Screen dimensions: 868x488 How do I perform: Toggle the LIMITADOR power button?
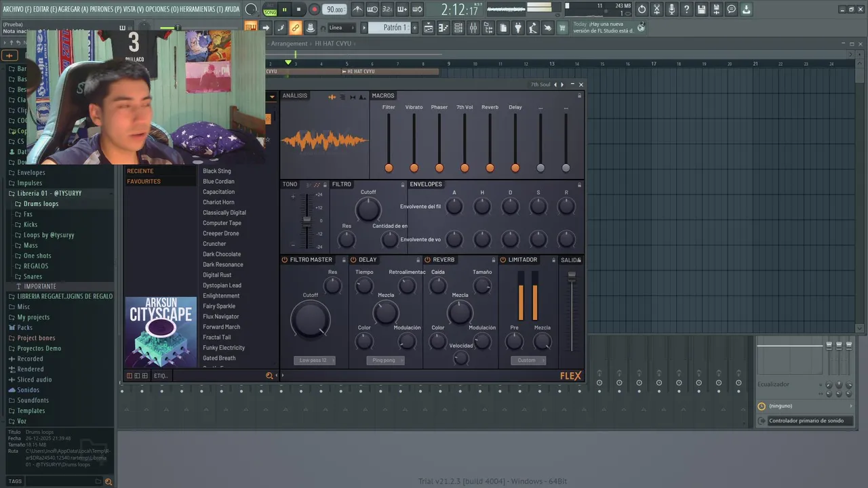click(502, 260)
